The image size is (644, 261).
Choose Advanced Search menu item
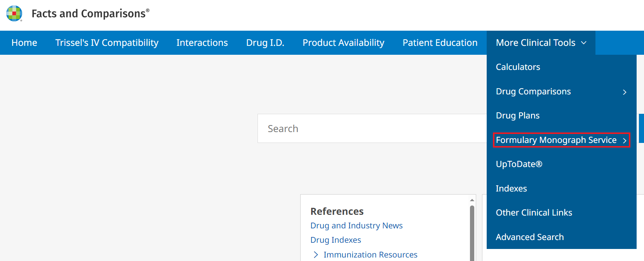coord(529,237)
